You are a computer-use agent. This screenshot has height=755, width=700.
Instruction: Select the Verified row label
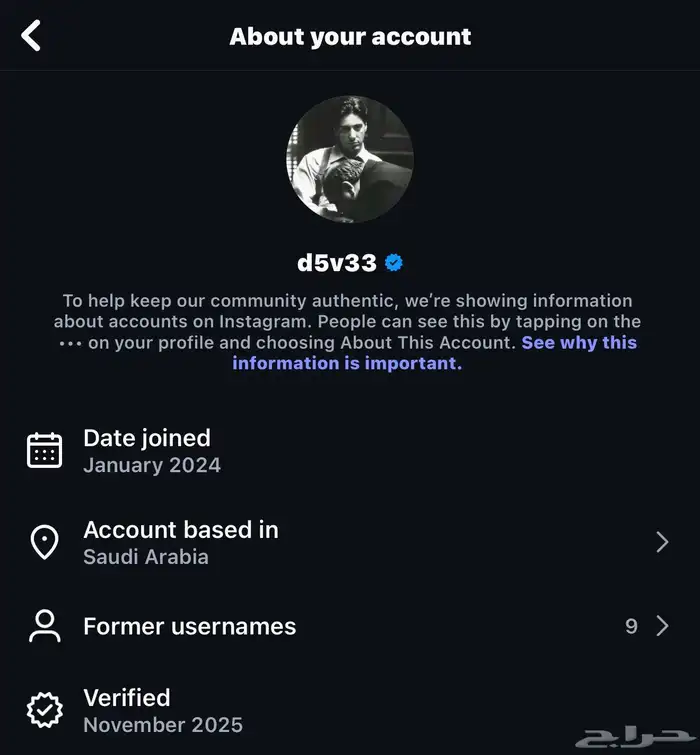pos(127,697)
